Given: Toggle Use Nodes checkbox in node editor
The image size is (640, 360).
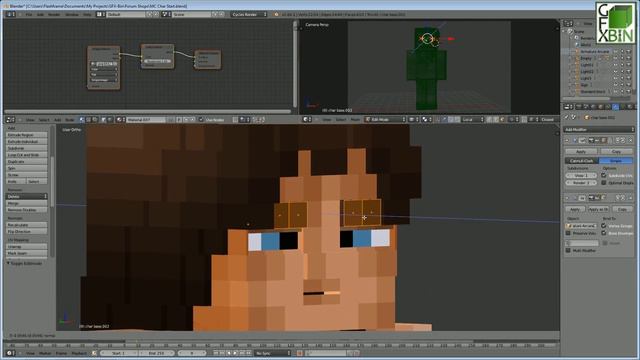Looking at the screenshot, I should point(201,120).
